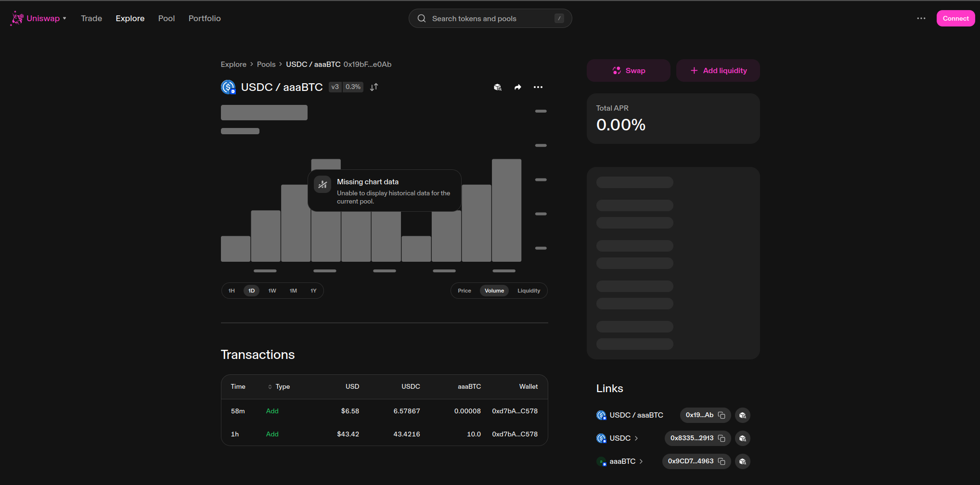The height and width of the screenshot is (485, 980).
Task: Open pool in block explorer icon
Action: click(x=498, y=87)
